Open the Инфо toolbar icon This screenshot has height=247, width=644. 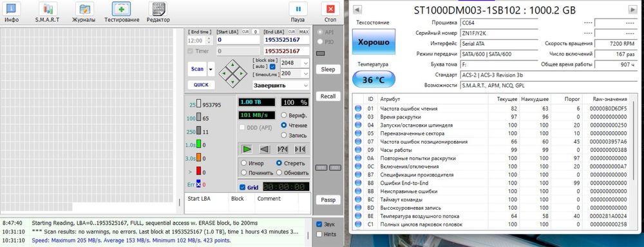tap(12, 8)
